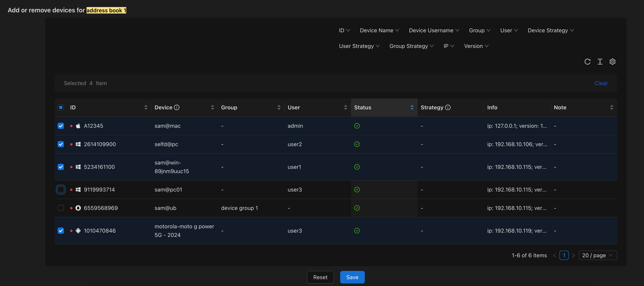Click device name sam@mac
644x286 pixels.
(167, 126)
